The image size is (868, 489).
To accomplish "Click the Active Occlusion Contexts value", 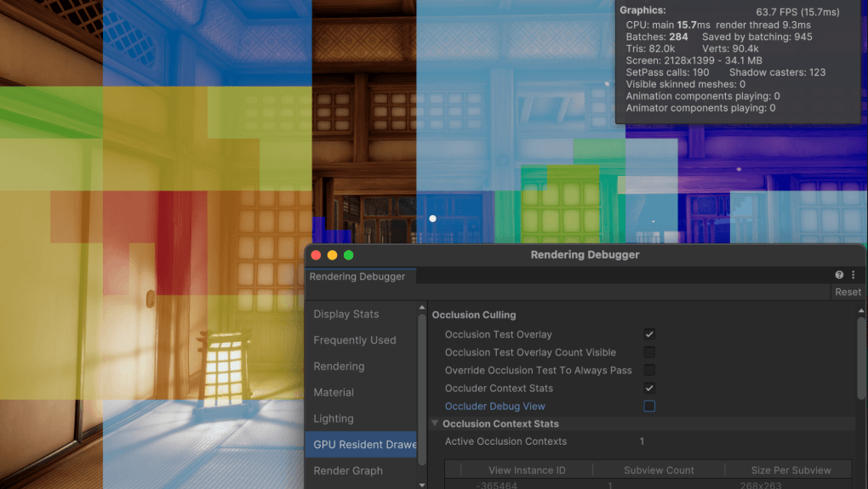I will click(x=642, y=441).
